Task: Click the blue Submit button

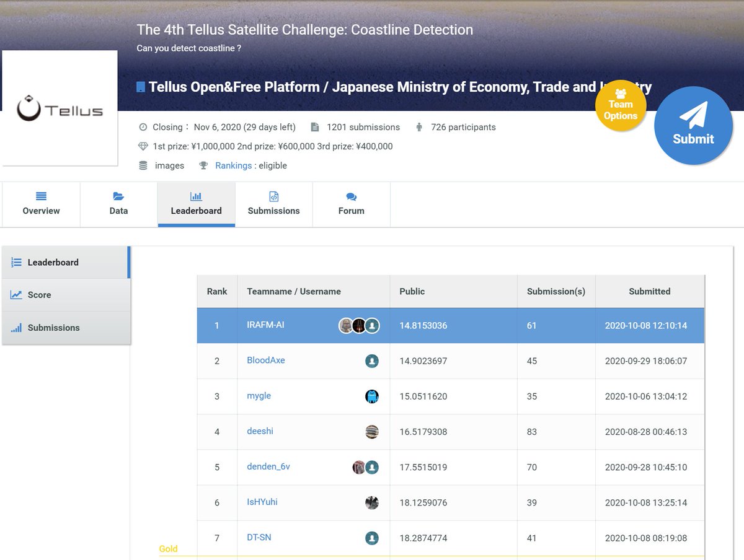Action: (x=693, y=126)
